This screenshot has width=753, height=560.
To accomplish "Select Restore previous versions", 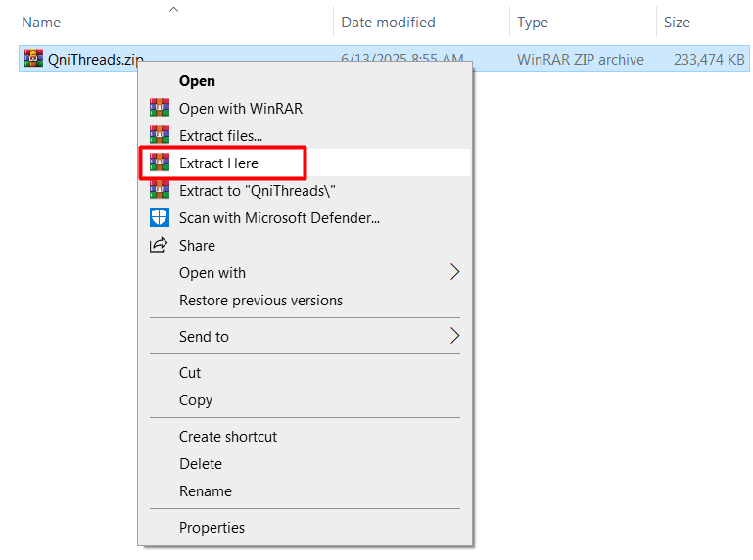I will [260, 301].
